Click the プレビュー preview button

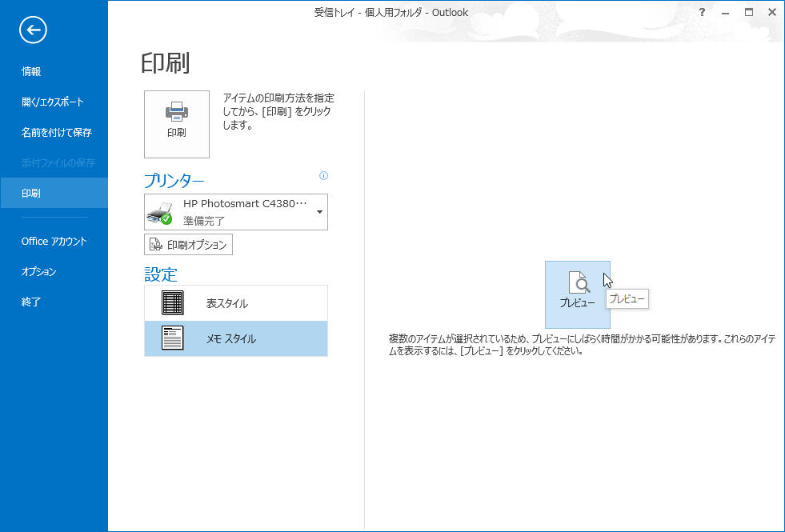click(x=577, y=294)
